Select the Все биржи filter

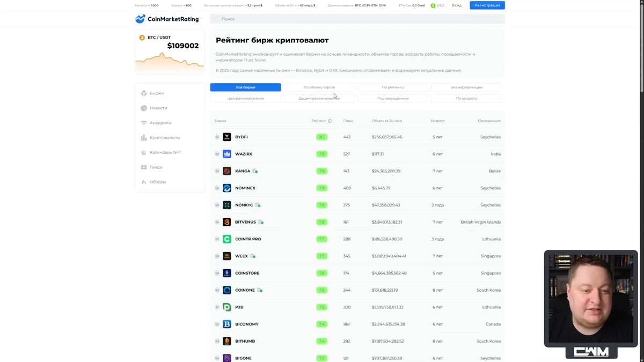point(246,87)
